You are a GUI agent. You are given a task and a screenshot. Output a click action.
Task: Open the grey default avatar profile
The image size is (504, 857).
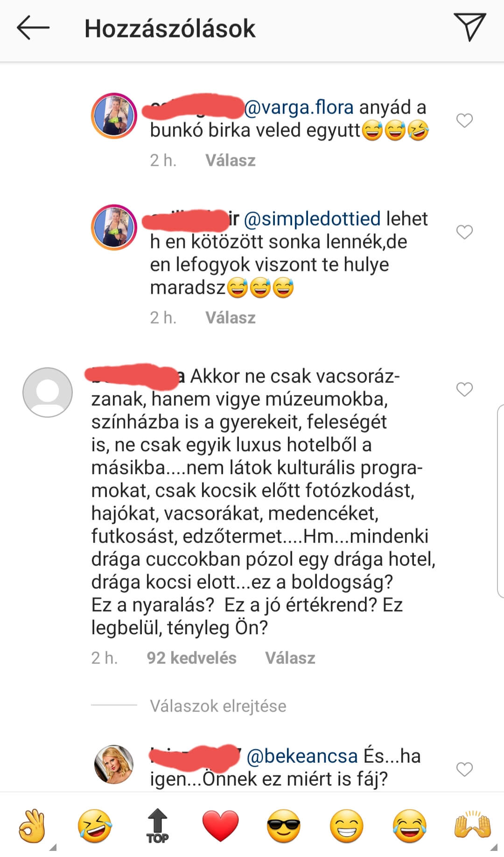coord(48,392)
